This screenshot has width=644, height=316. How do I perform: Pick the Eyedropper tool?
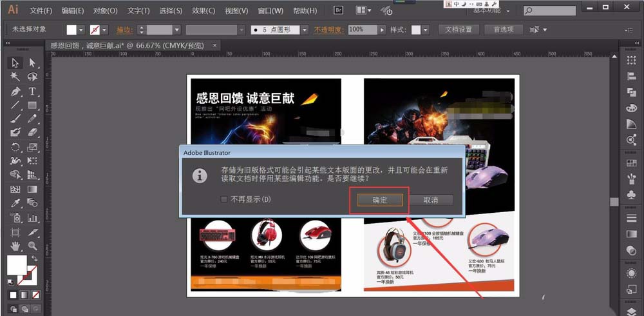click(x=15, y=204)
